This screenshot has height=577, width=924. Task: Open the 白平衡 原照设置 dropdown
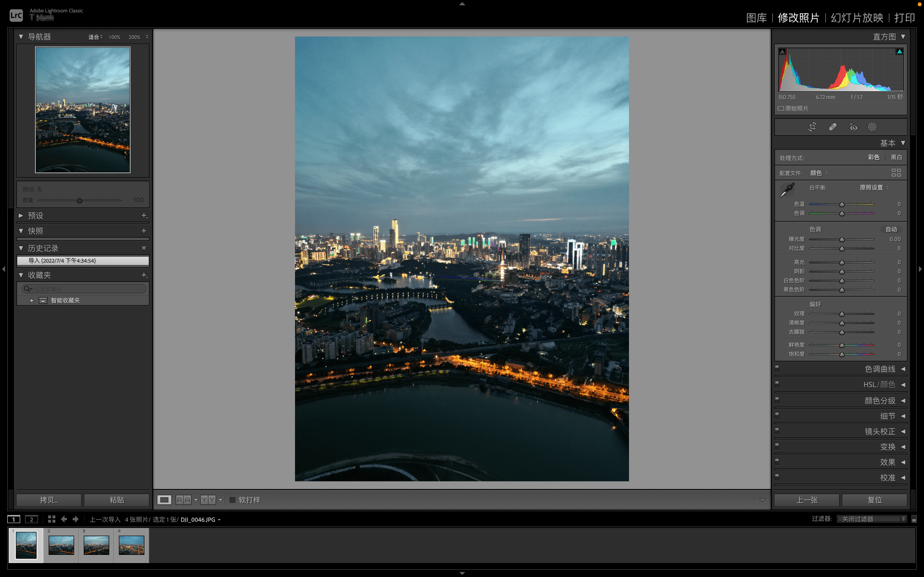[x=874, y=187]
